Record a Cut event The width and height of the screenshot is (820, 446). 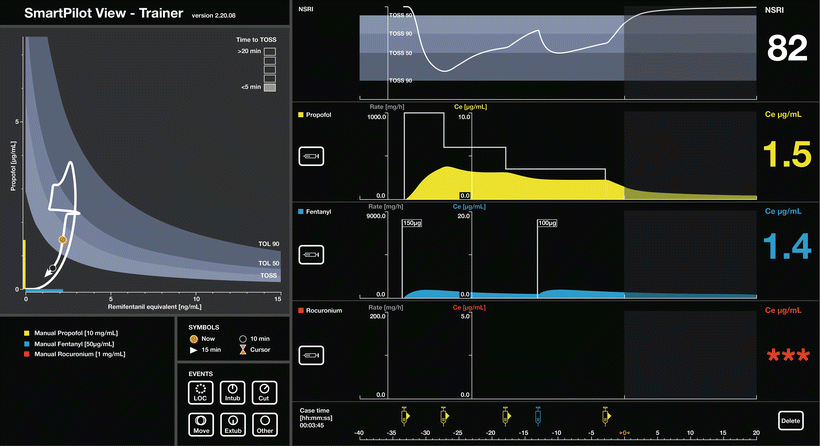coord(262,391)
